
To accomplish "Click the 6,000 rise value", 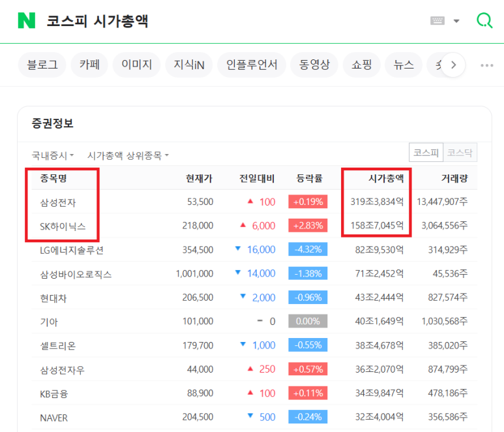I will (263, 226).
